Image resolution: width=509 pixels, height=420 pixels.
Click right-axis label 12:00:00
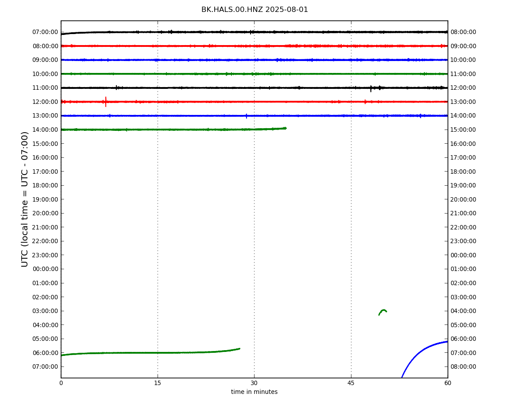coord(463,88)
